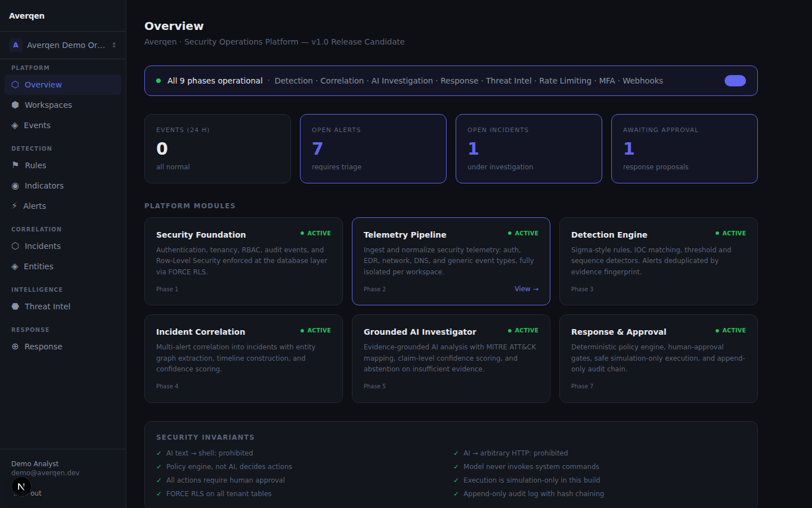Click the Overview hexagon icon in sidebar
This screenshot has width=812, height=508.
15,85
